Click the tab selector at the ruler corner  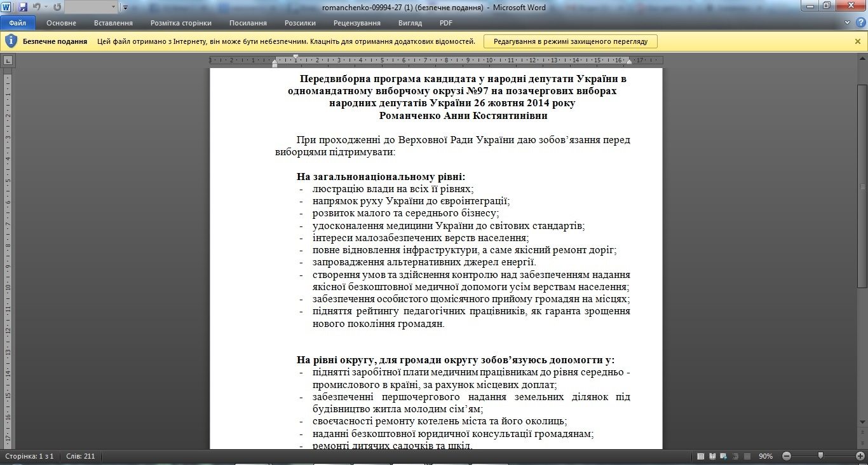tap(8, 60)
